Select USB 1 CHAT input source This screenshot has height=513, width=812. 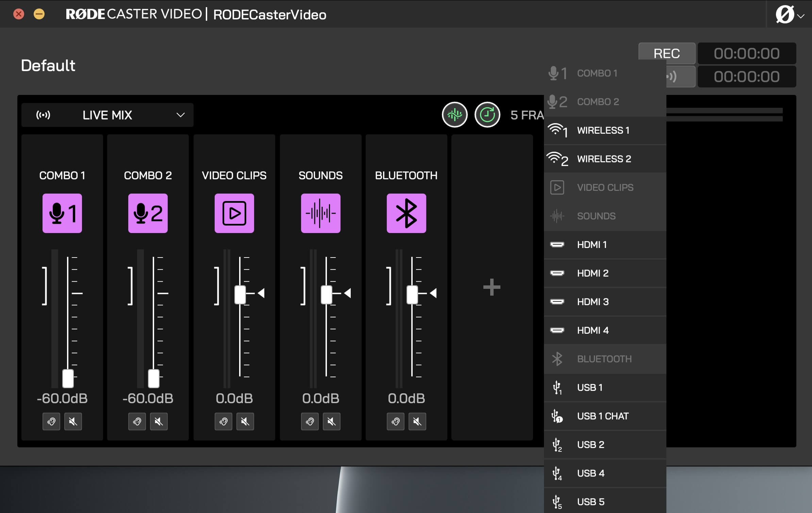click(x=603, y=416)
